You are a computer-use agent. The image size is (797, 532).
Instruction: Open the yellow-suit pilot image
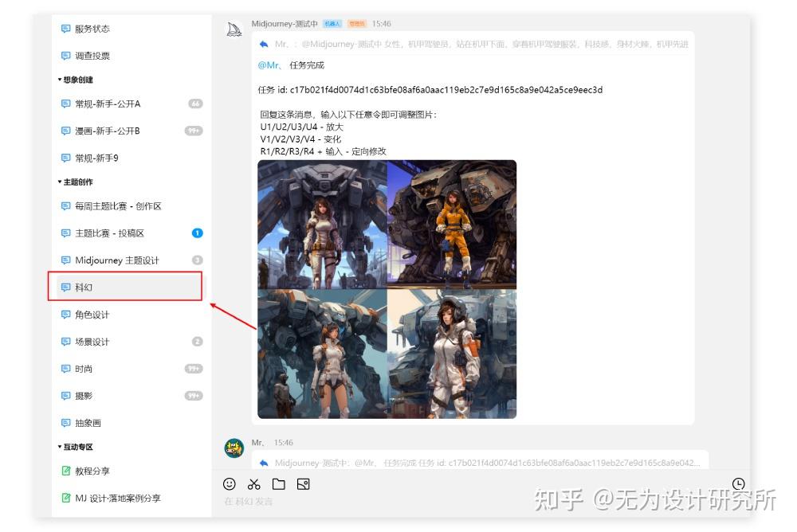coord(452,225)
